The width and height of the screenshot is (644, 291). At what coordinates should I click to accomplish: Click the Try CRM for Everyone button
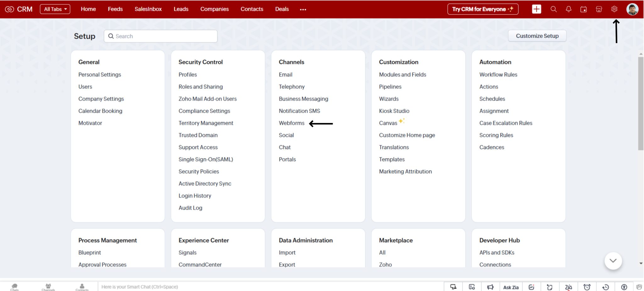click(x=483, y=9)
